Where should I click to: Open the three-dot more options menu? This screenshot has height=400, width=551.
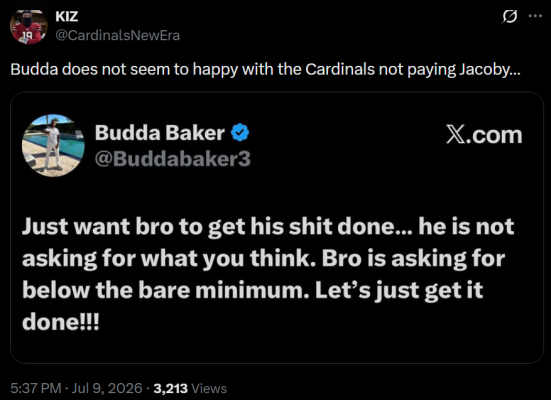tap(535, 16)
